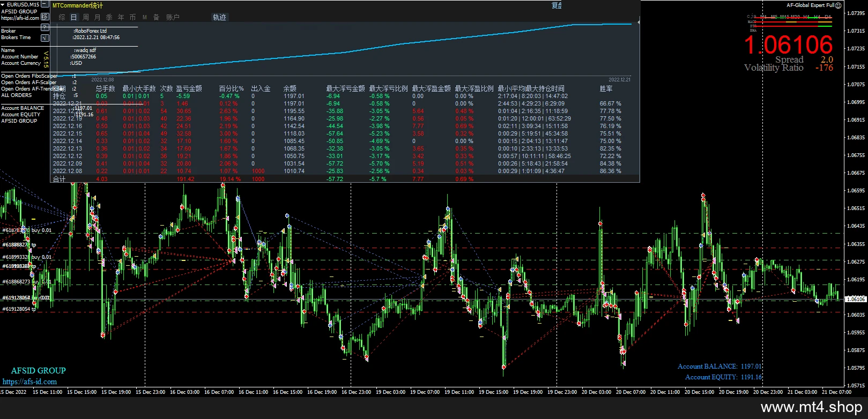This screenshot has width=868, height=419.
Task: Select the M tab in MTCommander
Action: pyautogui.click(x=145, y=17)
